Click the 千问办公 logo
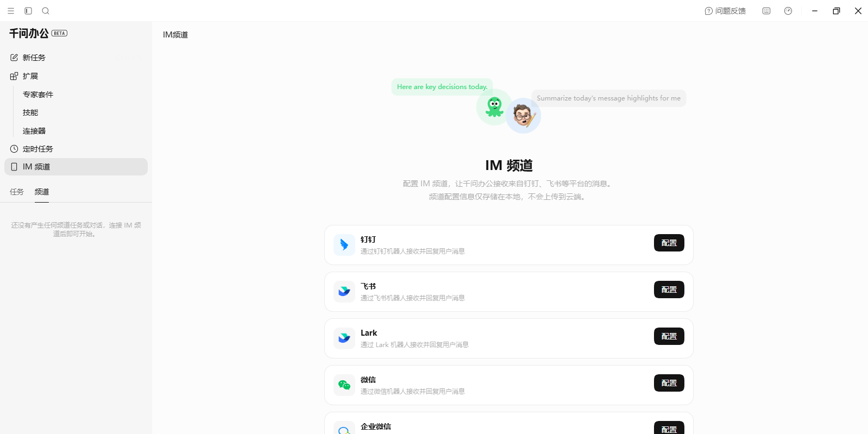 tap(29, 33)
